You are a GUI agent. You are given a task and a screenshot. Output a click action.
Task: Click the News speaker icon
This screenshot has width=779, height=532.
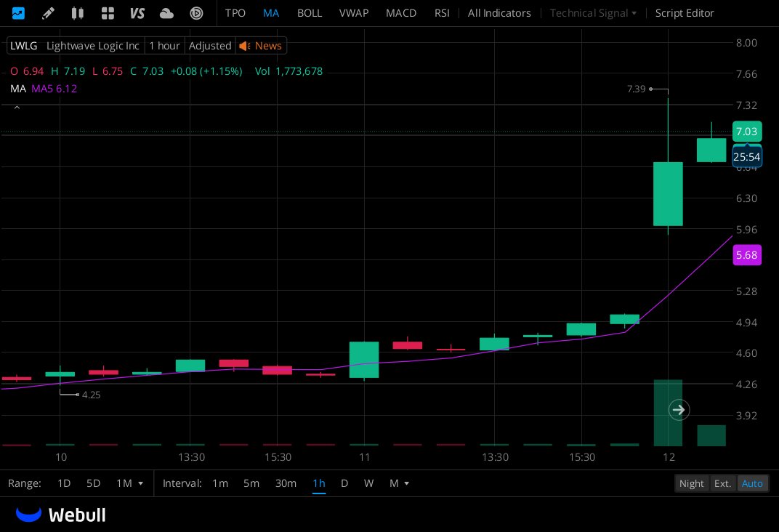click(244, 46)
